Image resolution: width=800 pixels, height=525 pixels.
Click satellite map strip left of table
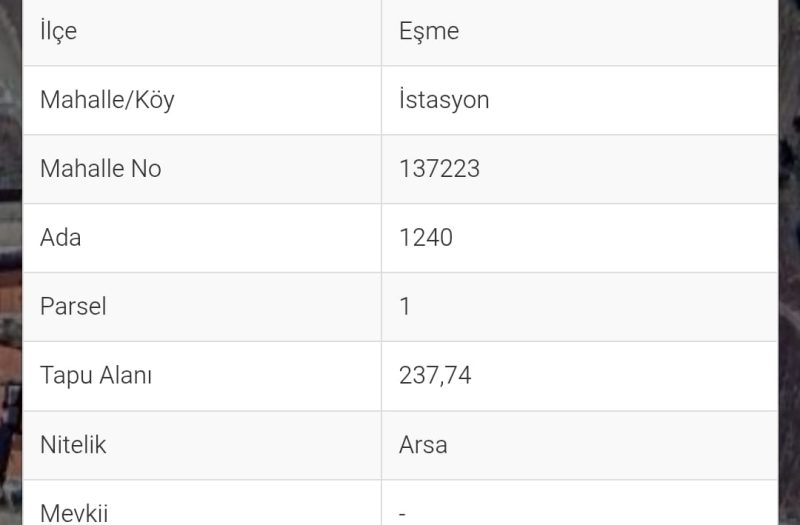(x=10, y=150)
